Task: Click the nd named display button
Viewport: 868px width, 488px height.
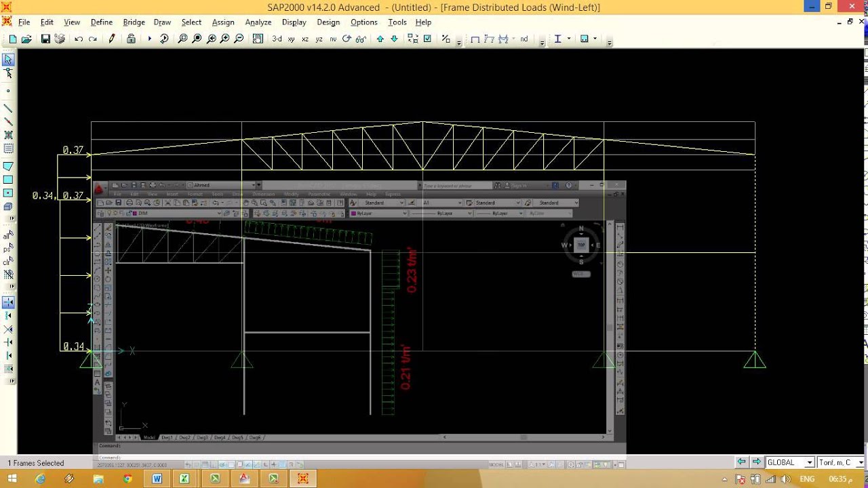Action: coord(524,39)
